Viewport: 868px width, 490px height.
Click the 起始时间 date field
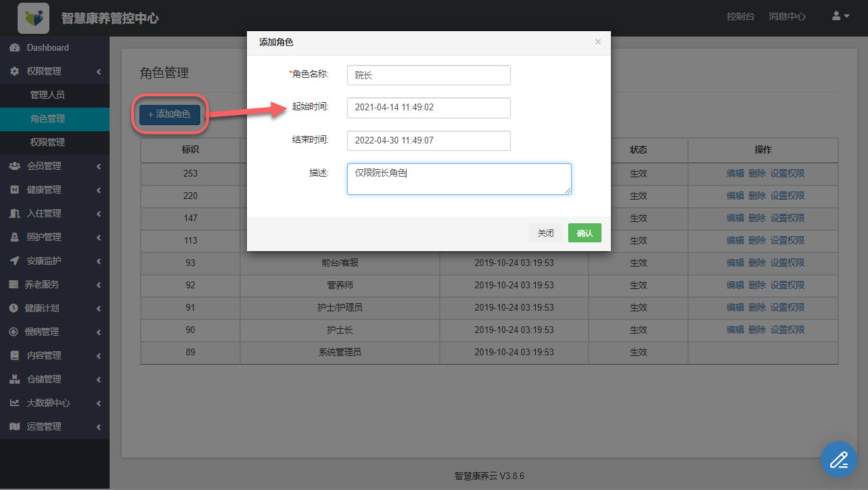428,108
